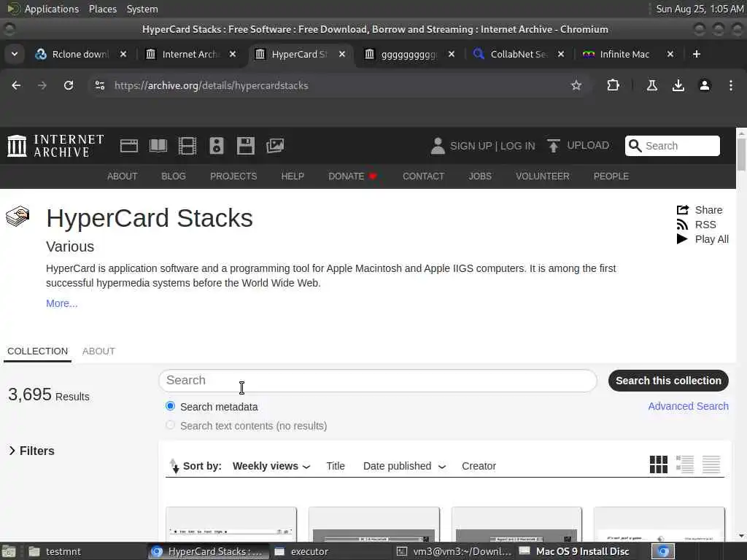Viewport: 747px width, 560px height.
Task: Bookmark this page with star icon
Action: pyautogui.click(x=576, y=86)
